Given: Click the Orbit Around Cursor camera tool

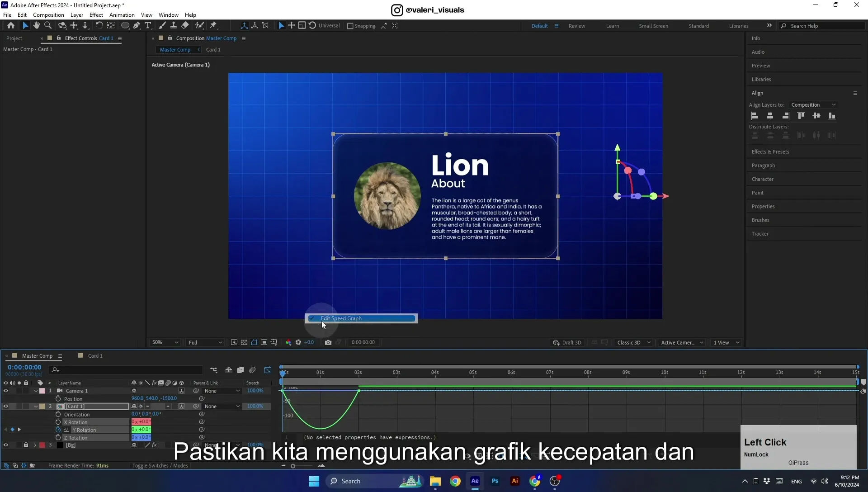Looking at the screenshot, I should (x=62, y=26).
